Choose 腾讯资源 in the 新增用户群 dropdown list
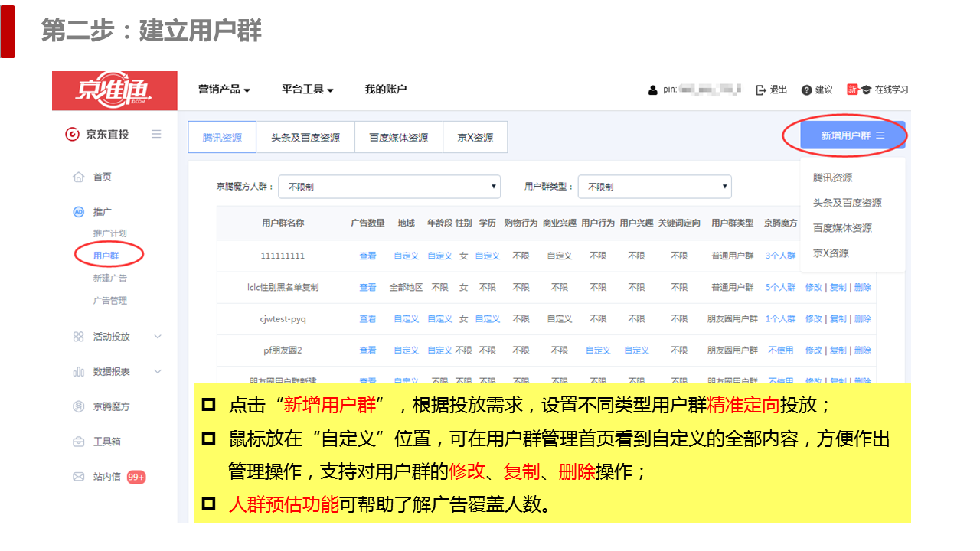 click(x=833, y=178)
